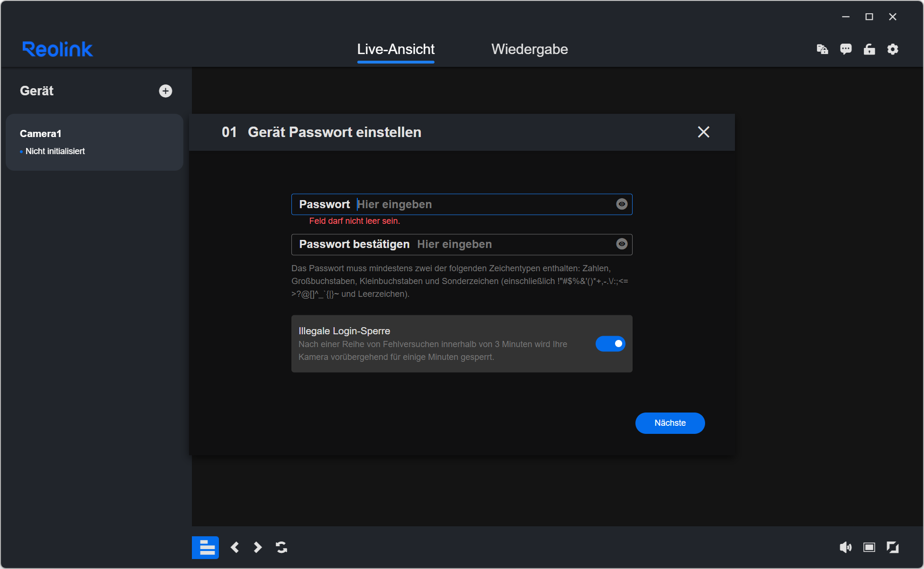Click the screen layout grid icon
Viewport: 924px width, 569px height.
205,548
